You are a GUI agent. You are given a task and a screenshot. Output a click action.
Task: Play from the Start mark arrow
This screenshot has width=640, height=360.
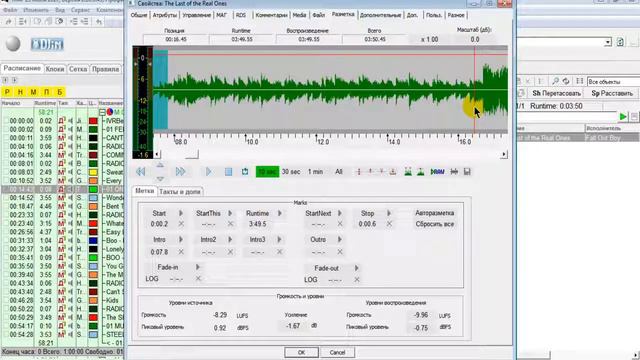click(181, 213)
